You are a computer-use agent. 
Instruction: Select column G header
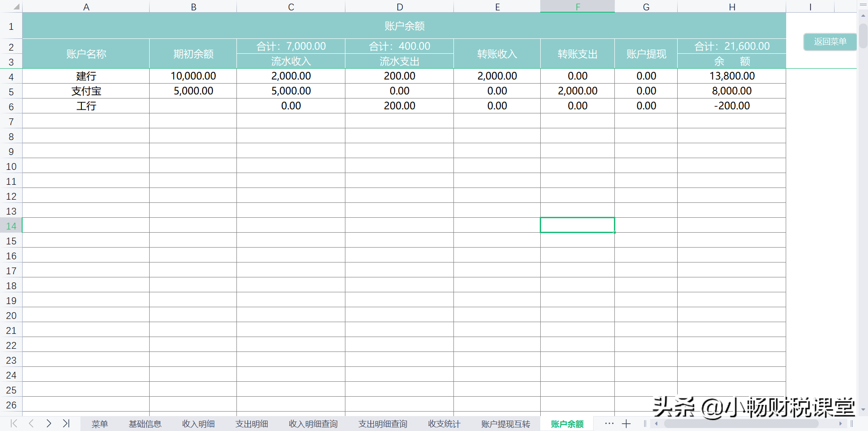click(646, 7)
